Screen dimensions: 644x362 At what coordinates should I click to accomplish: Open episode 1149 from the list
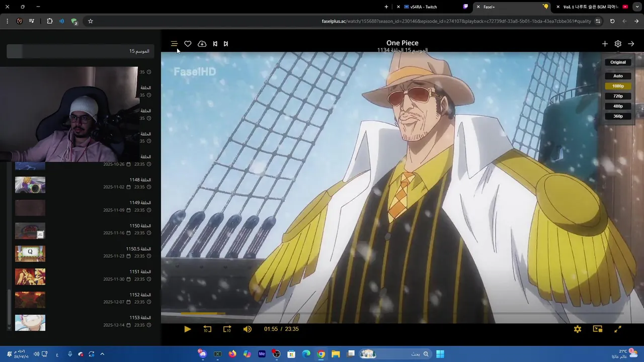coord(83,207)
